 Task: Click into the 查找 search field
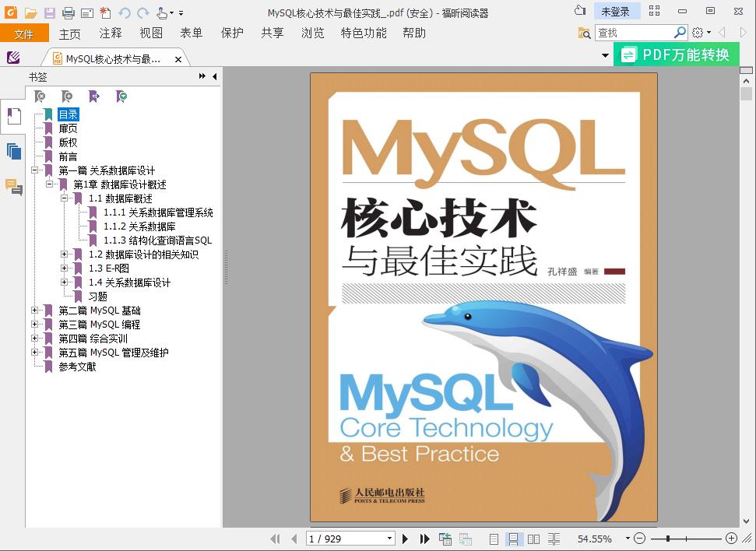click(634, 33)
